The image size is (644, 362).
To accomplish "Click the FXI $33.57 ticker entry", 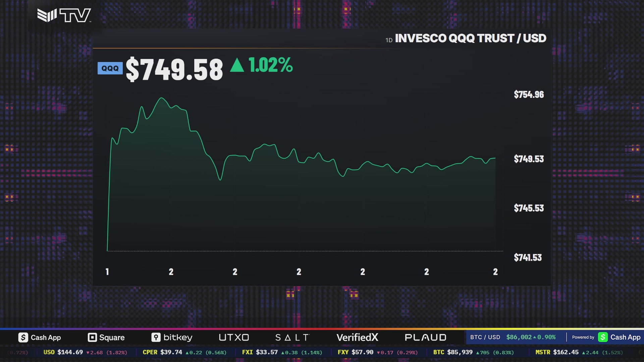I will [282, 352].
